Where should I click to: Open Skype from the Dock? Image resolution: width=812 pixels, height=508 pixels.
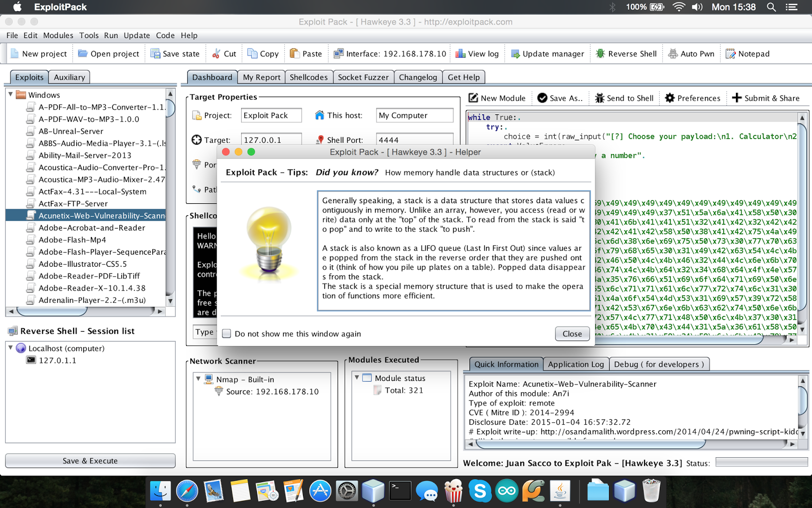(480, 491)
